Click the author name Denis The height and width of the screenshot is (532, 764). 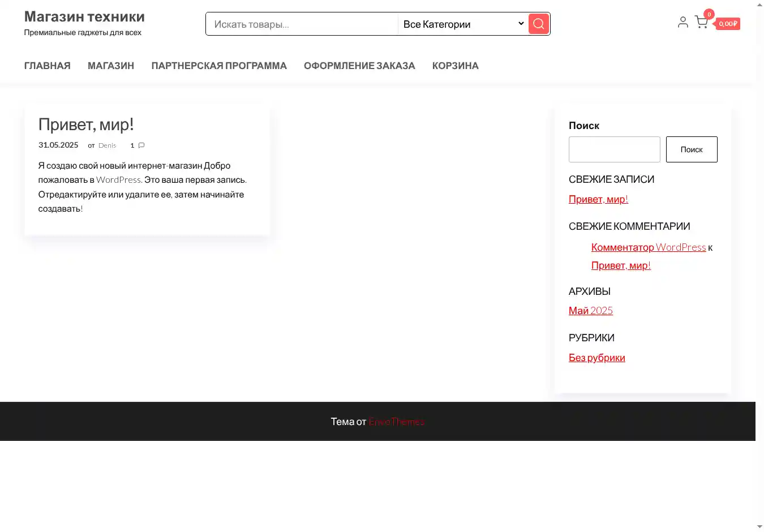click(107, 145)
